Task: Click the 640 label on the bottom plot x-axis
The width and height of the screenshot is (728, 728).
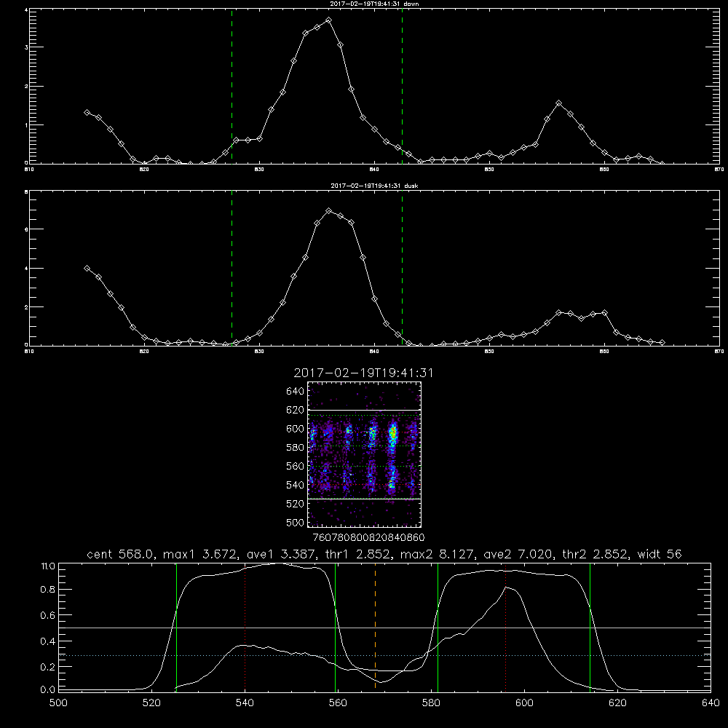Action: (711, 703)
